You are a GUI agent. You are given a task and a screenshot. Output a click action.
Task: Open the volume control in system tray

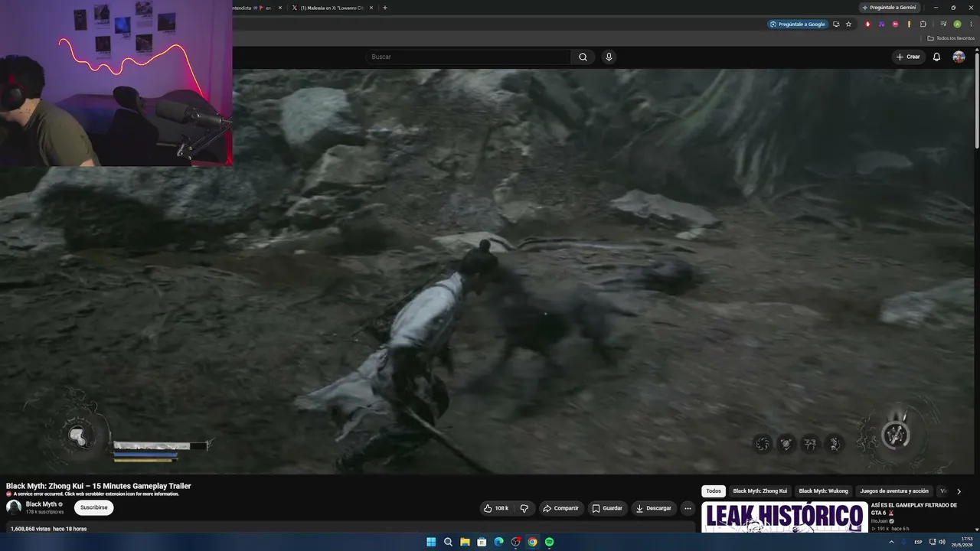(942, 542)
